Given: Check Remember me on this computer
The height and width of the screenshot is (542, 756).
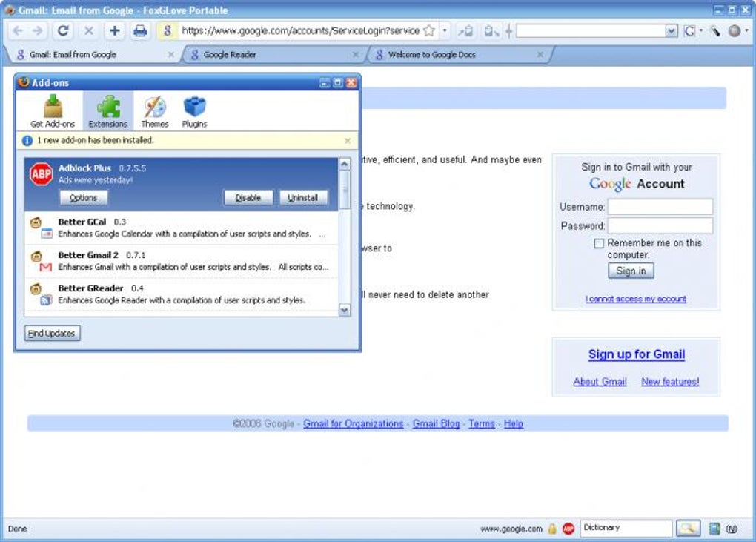Looking at the screenshot, I should [598, 243].
